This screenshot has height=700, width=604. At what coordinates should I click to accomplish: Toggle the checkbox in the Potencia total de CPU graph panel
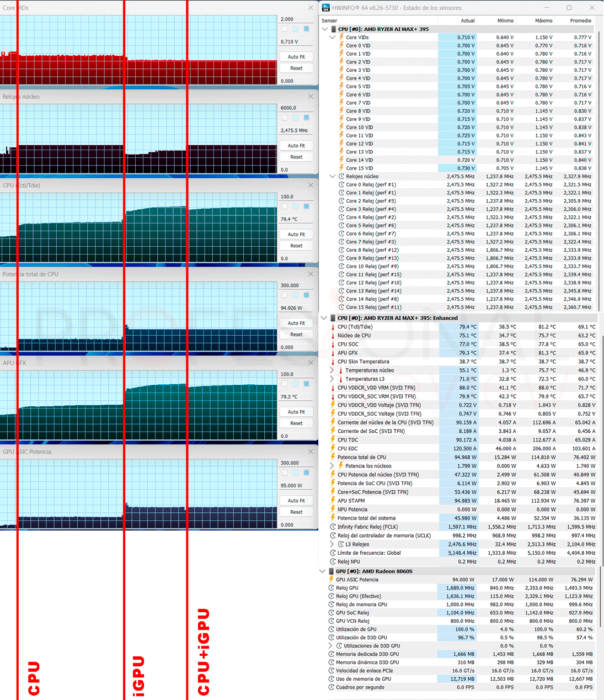(285, 295)
